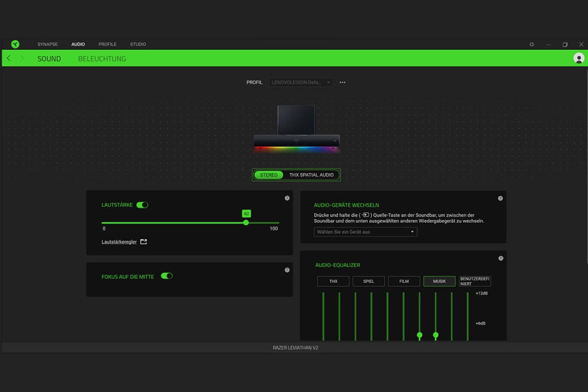Image resolution: width=588 pixels, height=392 pixels.
Task: Show help for Fokus auf die Mitte
Action: [287, 270]
